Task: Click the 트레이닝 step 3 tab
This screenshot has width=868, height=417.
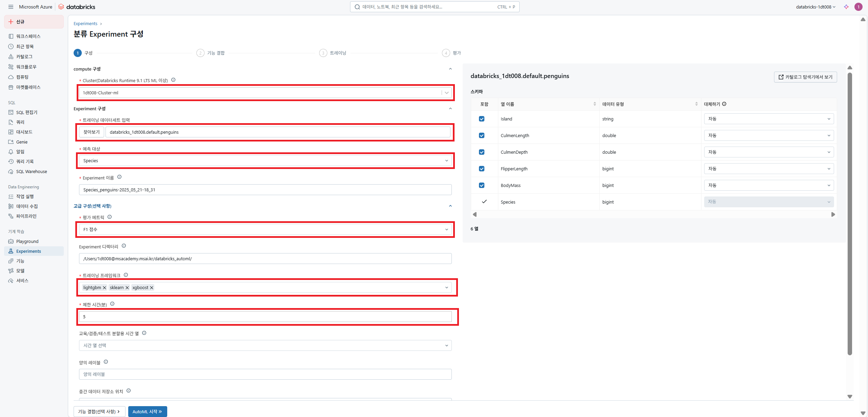Action: tap(333, 53)
